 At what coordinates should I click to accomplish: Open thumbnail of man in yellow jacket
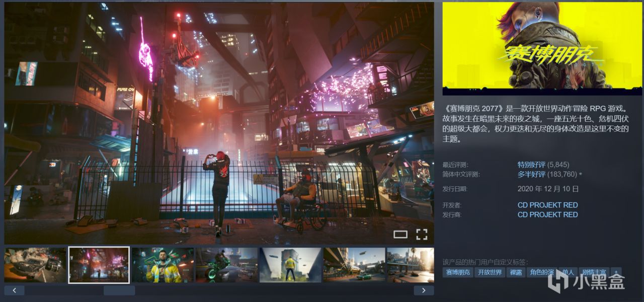(163, 265)
